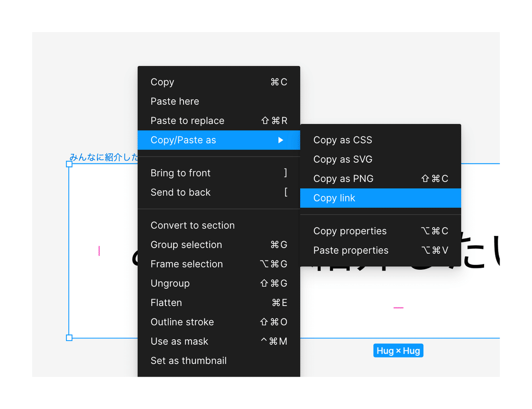Select Send to back
The height and width of the screenshot is (409, 532).
(219, 193)
